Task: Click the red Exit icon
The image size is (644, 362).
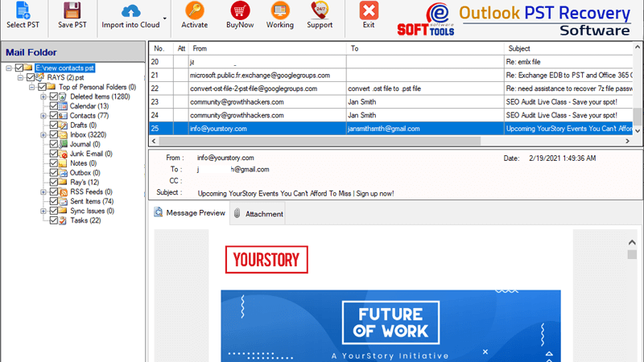Action: [x=369, y=10]
